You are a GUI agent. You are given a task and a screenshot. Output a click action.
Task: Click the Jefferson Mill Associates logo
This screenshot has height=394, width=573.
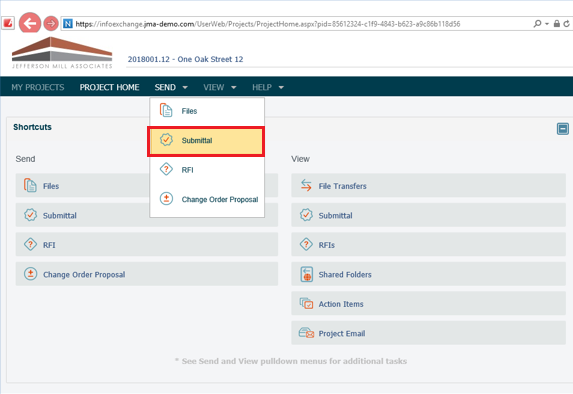(x=62, y=53)
